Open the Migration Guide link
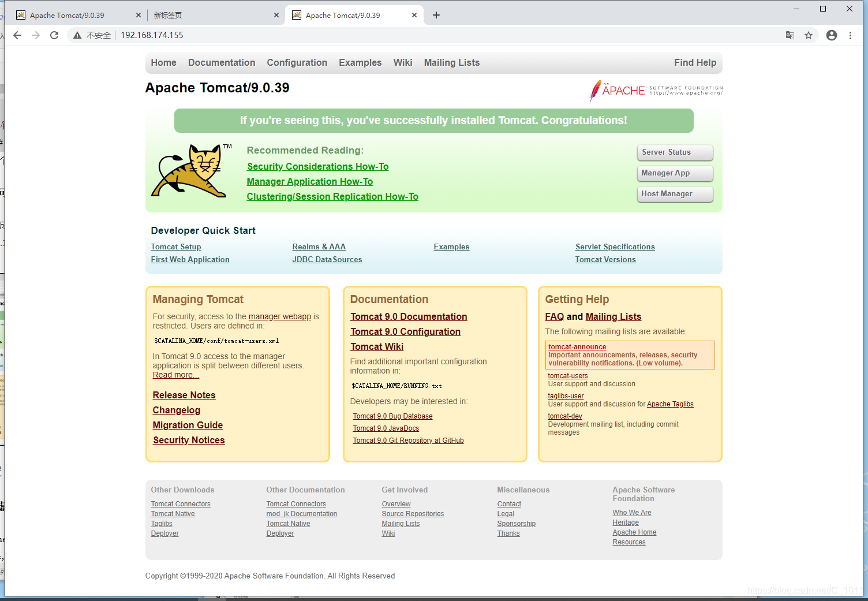The height and width of the screenshot is (601, 868). click(188, 425)
